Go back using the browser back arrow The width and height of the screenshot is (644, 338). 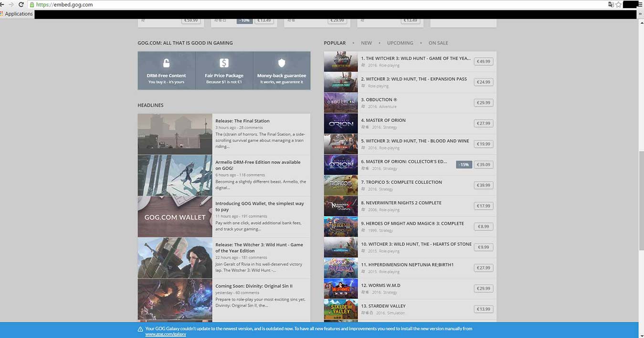pyautogui.click(x=2, y=4)
